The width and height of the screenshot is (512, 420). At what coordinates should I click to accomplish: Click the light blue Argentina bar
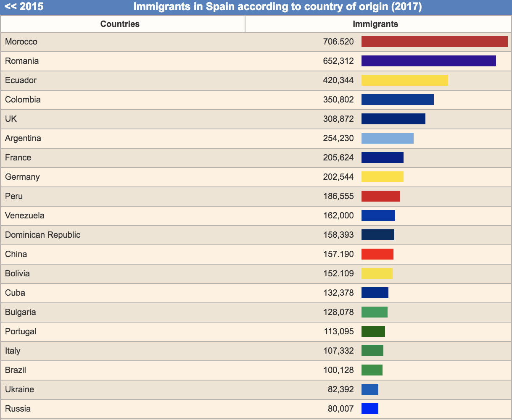point(387,138)
